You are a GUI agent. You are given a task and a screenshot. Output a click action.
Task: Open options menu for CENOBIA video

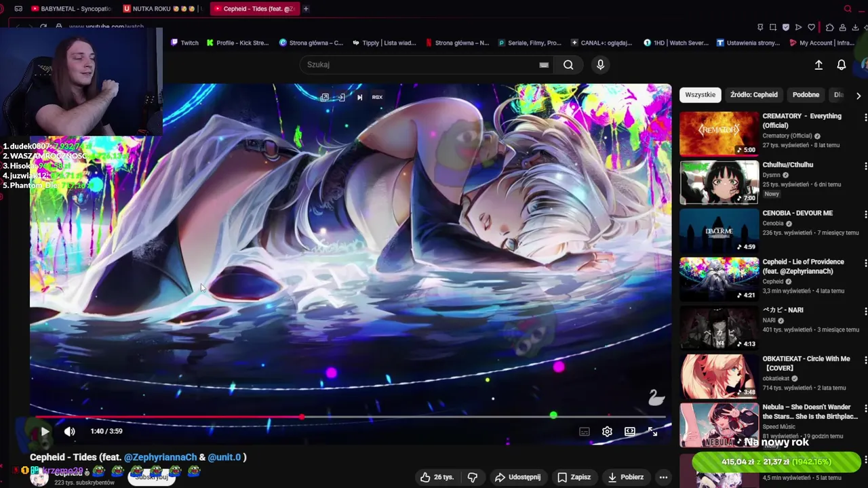(865, 214)
